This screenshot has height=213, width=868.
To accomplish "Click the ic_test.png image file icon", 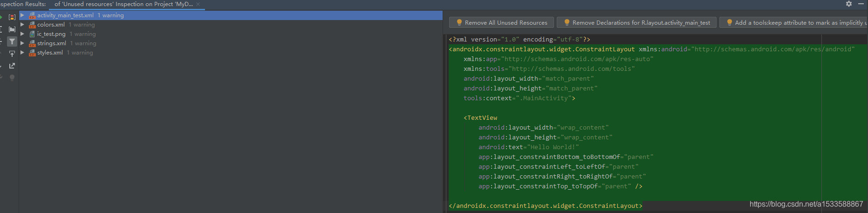I will [32, 34].
